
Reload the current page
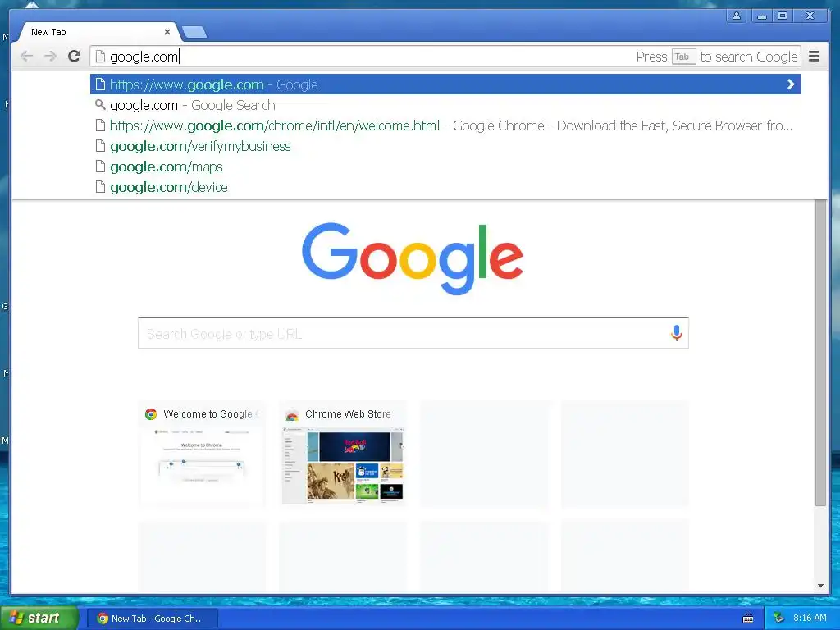(75, 57)
